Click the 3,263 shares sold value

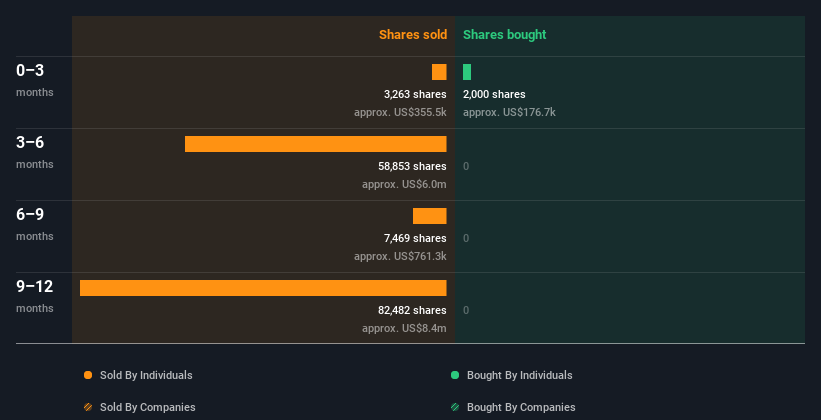pos(415,94)
